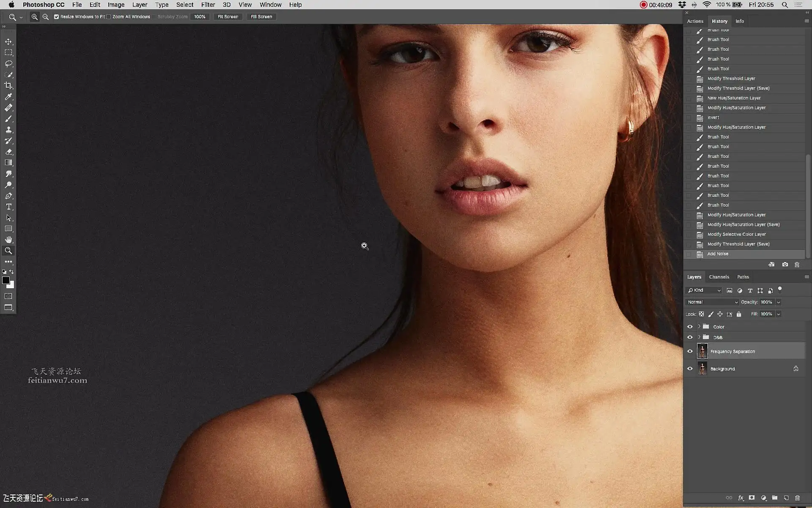Select the Crop tool
This screenshot has width=812, height=508.
pyautogui.click(x=8, y=86)
